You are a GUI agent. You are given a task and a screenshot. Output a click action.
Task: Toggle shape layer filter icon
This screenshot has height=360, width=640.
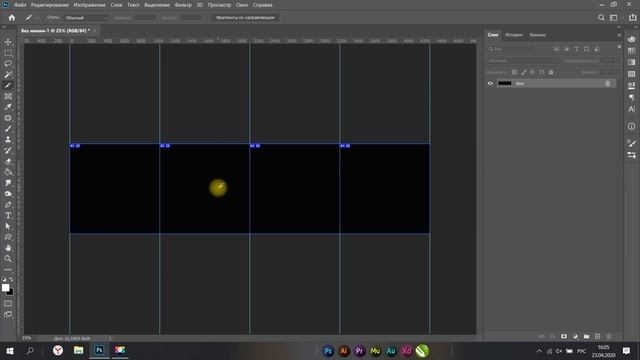tap(587, 49)
